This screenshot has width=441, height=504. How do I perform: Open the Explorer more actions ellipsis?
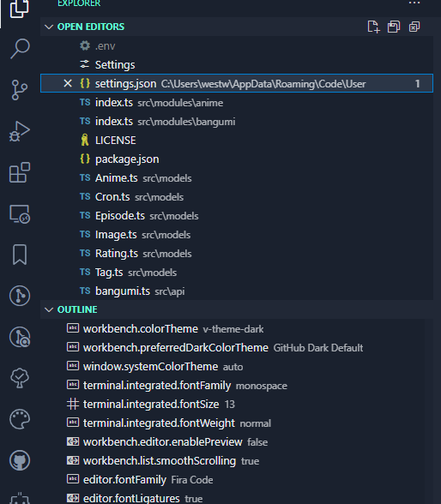point(414,3)
